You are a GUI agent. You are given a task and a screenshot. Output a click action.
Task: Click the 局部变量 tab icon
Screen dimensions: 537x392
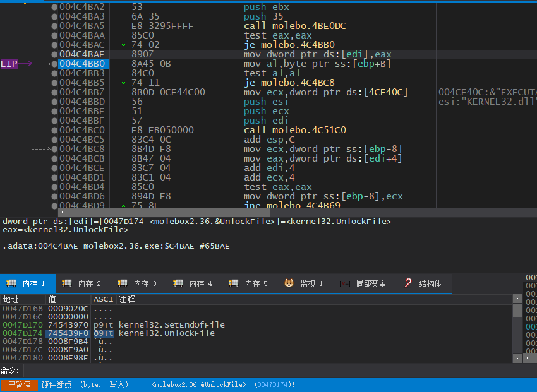344,283
